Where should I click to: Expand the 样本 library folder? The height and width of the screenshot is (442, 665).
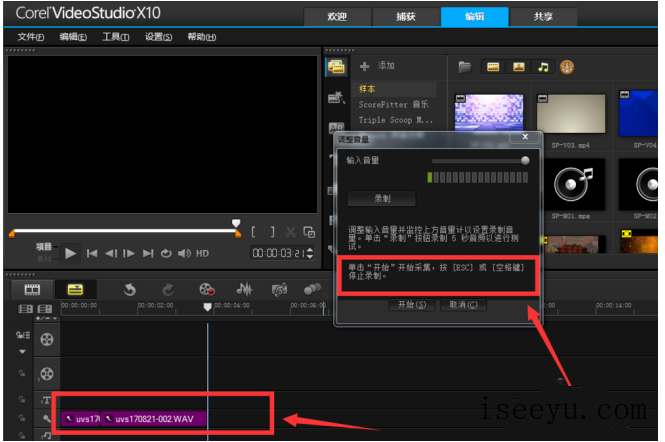pos(367,89)
